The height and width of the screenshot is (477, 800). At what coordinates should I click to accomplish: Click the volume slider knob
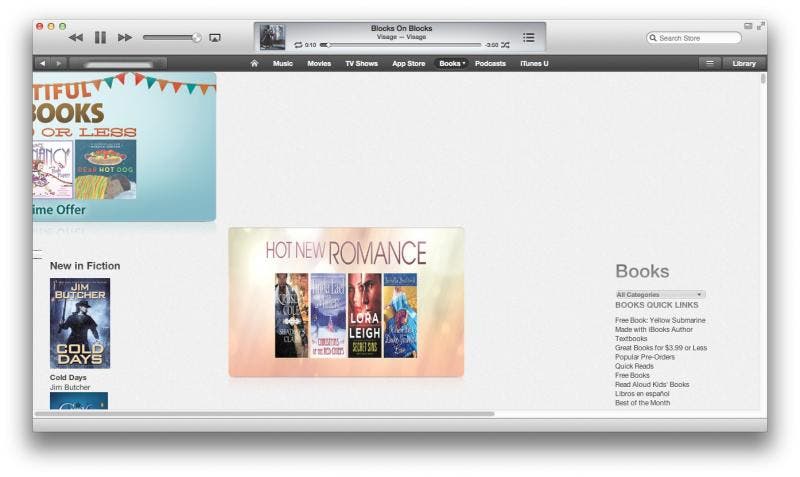click(196, 37)
